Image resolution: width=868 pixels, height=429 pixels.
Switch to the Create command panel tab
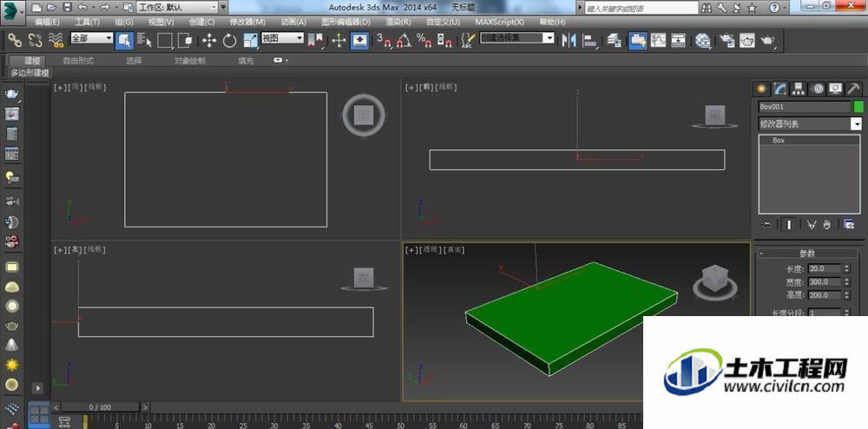761,89
